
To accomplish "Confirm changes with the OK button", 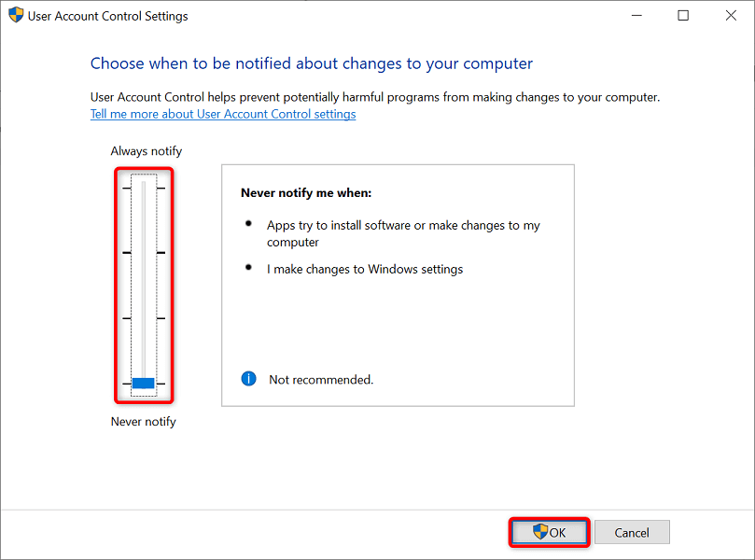I will (550, 533).
